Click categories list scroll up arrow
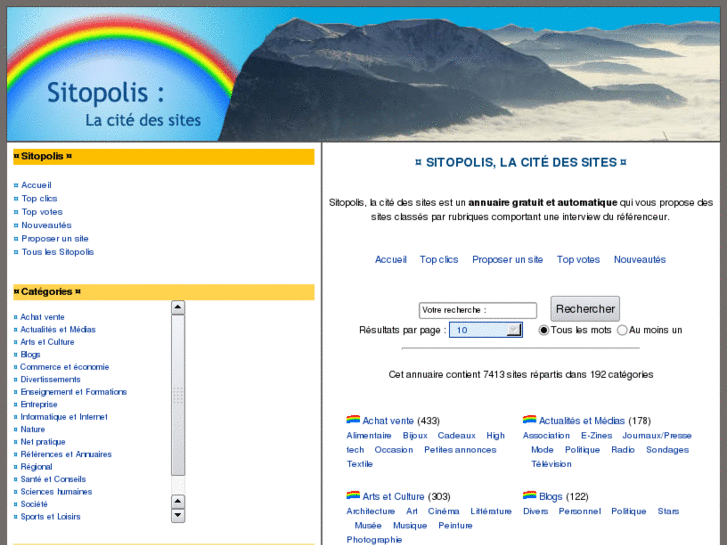 (x=178, y=308)
